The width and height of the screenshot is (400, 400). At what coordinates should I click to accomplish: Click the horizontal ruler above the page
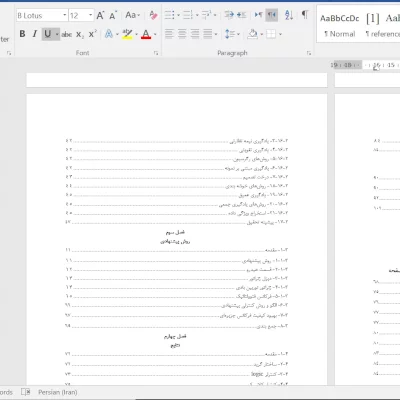[365, 65]
